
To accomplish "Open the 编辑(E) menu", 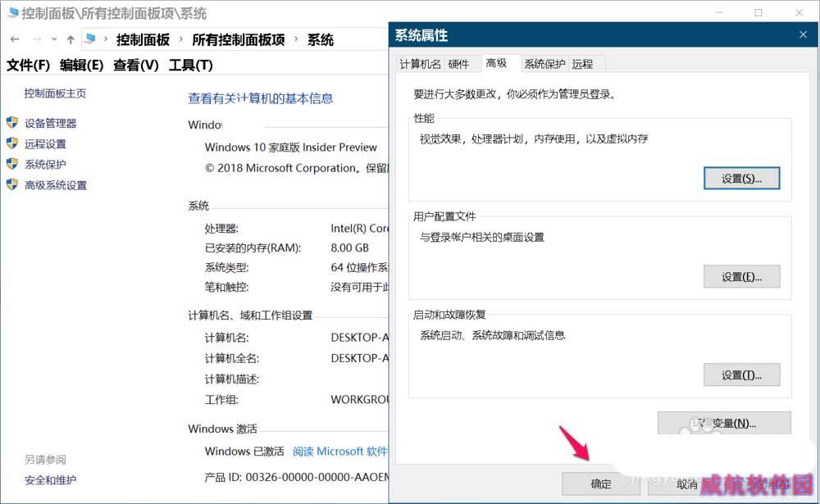I will 81,65.
